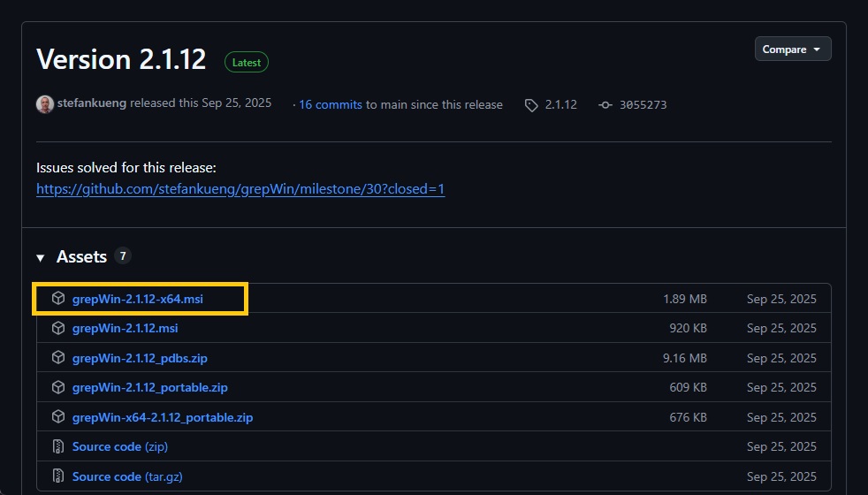Download grepWin-2.1.12.msi
Viewport: 868px width, 495px height.
(x=126, y=328)
